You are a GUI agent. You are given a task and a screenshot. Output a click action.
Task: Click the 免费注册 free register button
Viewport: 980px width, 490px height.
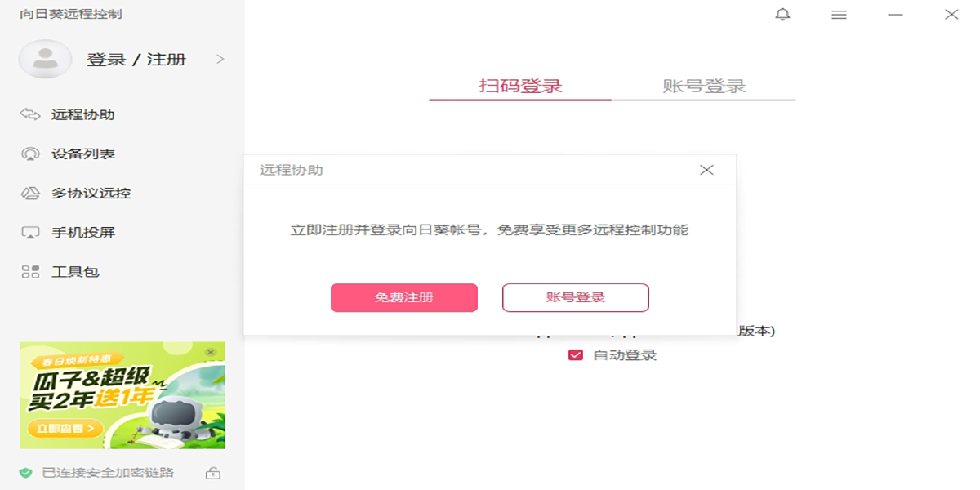coord(403,297)
